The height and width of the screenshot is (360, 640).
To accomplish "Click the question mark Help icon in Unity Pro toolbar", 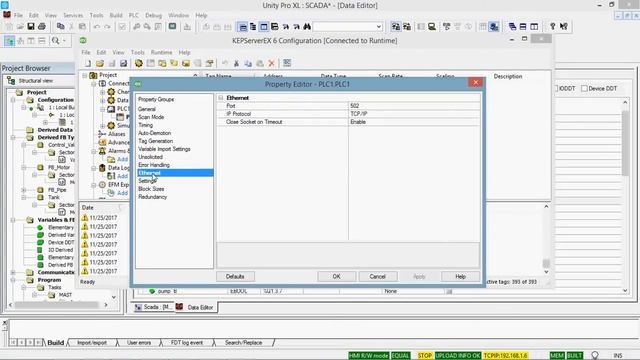I will coord(553,27).
